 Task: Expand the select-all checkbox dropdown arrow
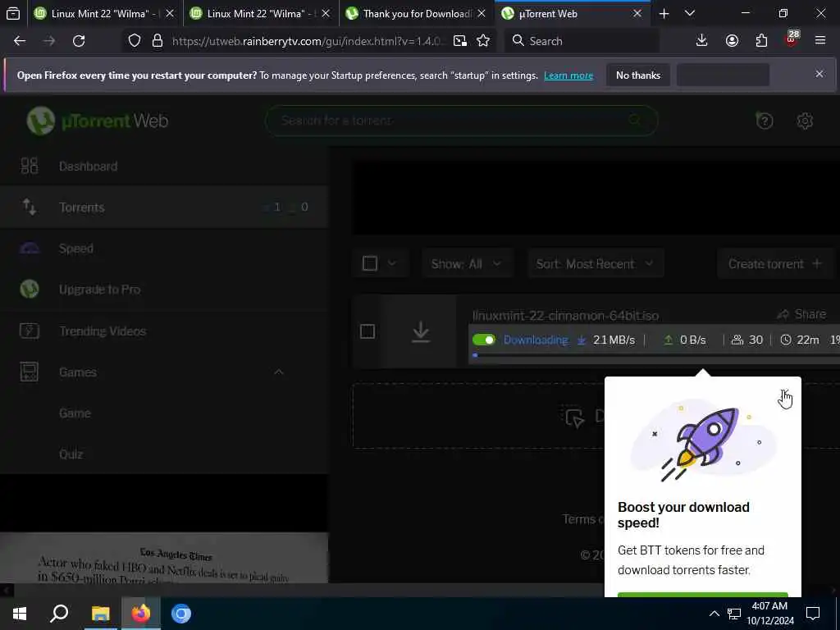click(x=391, y=263)
